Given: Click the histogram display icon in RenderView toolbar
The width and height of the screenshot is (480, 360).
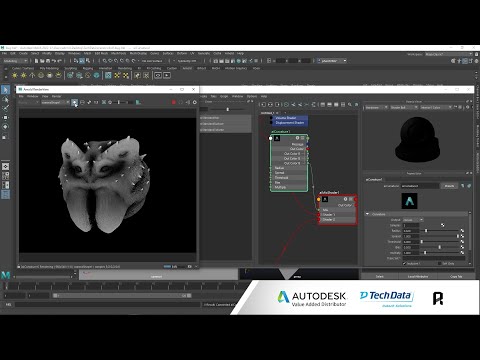Looking at the screenshot, I should 138,102.
